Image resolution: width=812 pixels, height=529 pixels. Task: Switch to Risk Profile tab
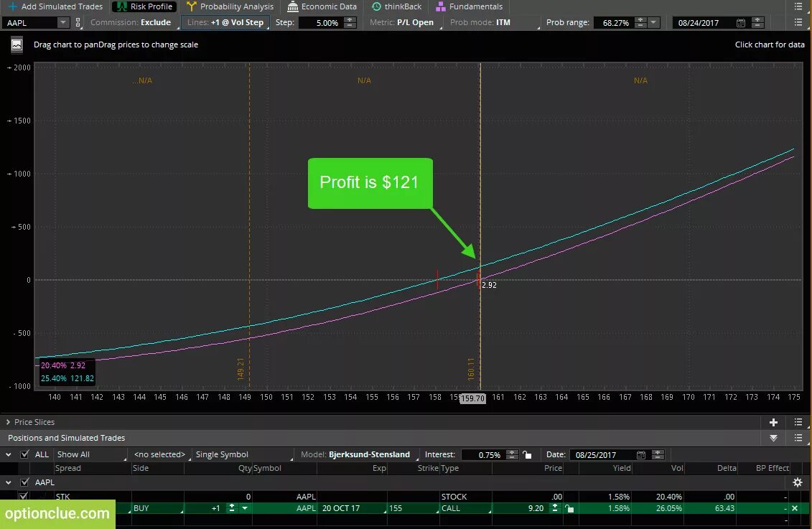point(144,6)
